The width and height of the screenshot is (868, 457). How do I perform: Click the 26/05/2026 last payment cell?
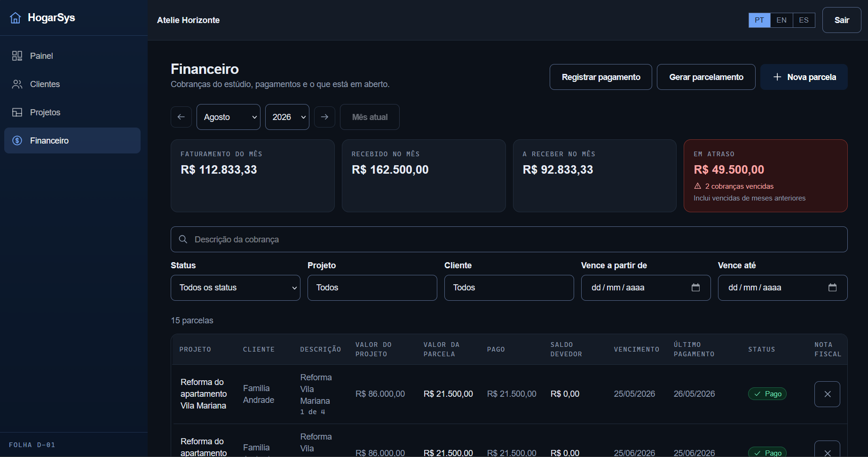[694, 394]
